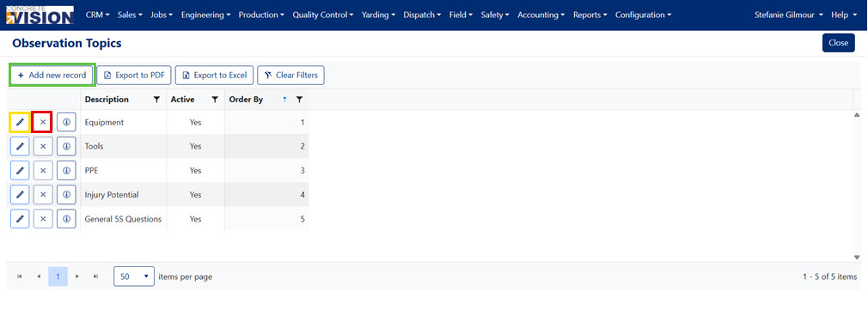Viewport: 868px width, 310px height.
Task: Export the list to Excel
Action: 214,76
